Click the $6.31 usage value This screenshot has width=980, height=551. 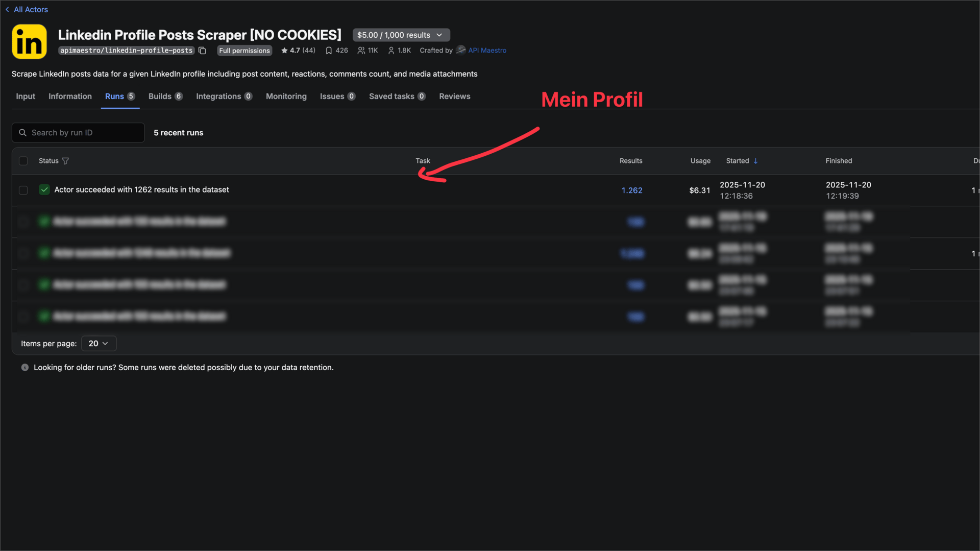pyautogui.click(x=700, y=190)
